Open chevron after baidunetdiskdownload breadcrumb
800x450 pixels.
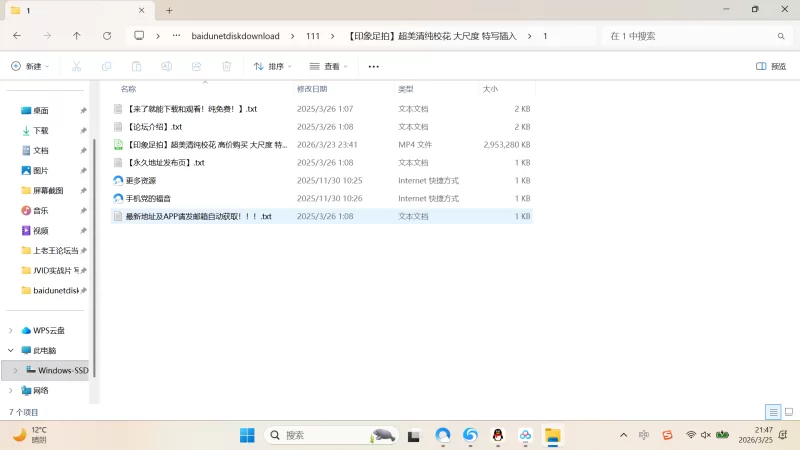292,36
